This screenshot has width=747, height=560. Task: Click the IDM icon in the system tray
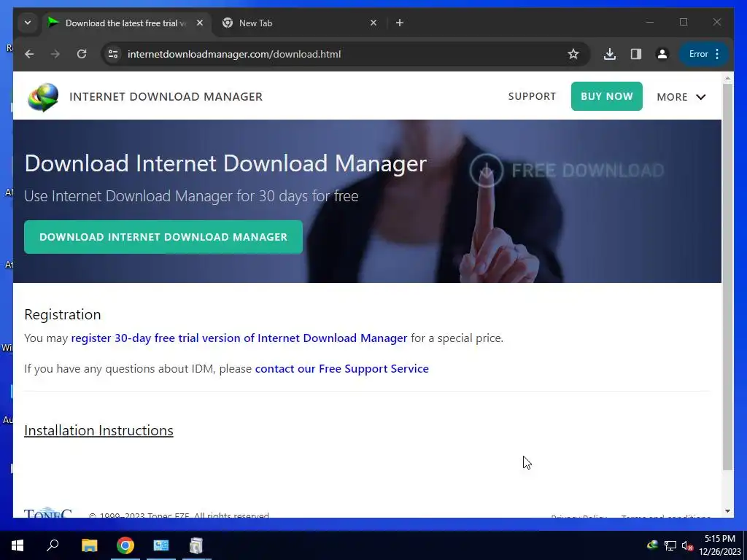[653, 545]
